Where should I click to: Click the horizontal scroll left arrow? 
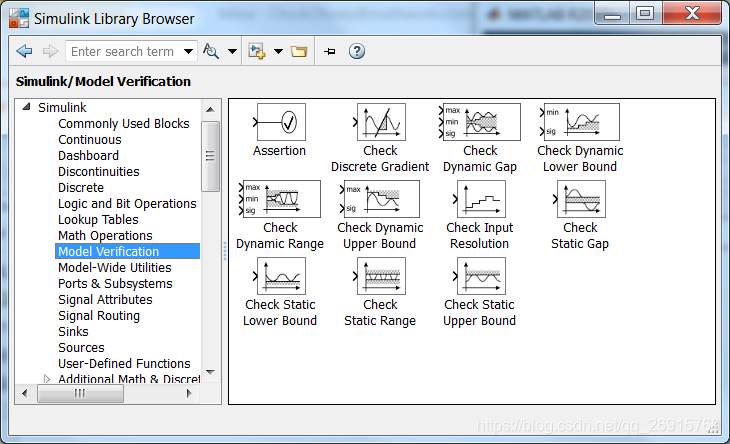coord(25,393)
